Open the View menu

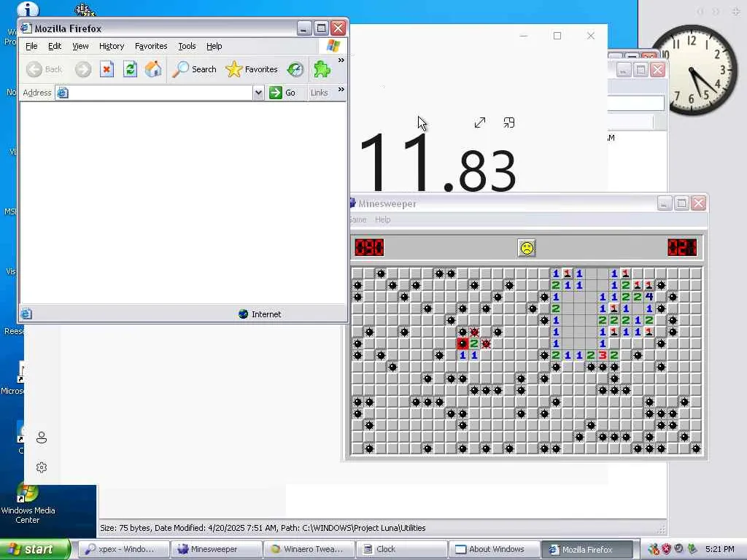[80, 46]
